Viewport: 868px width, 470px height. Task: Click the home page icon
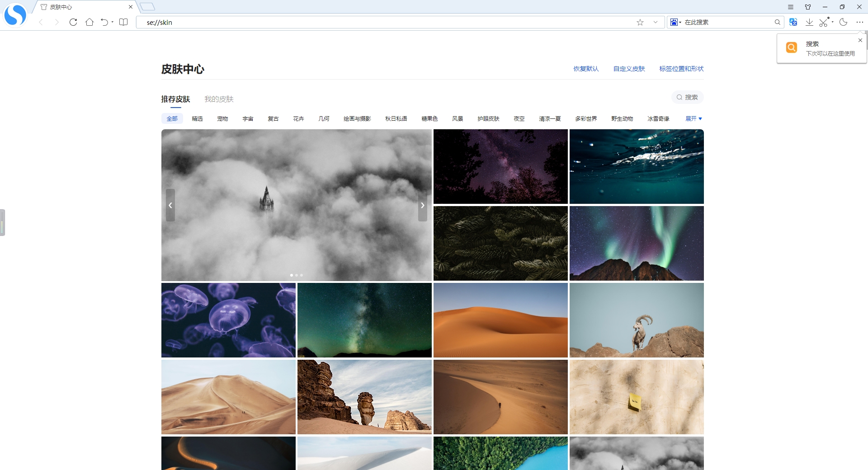click(90, 22)
